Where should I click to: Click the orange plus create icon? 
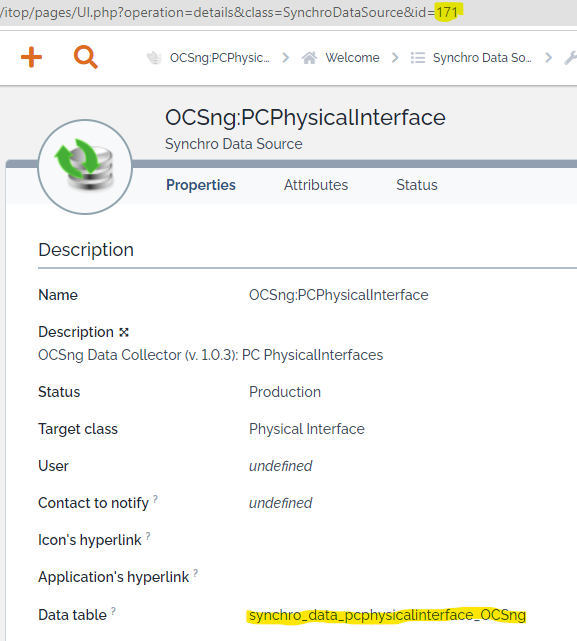pyautogui.click(x=31, y=57)
